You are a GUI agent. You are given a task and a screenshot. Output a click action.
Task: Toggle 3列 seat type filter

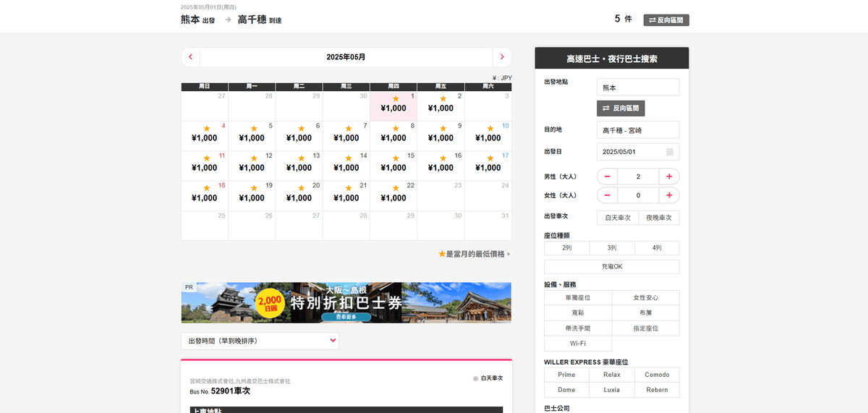pyautogui.click(x=612, y=248)
